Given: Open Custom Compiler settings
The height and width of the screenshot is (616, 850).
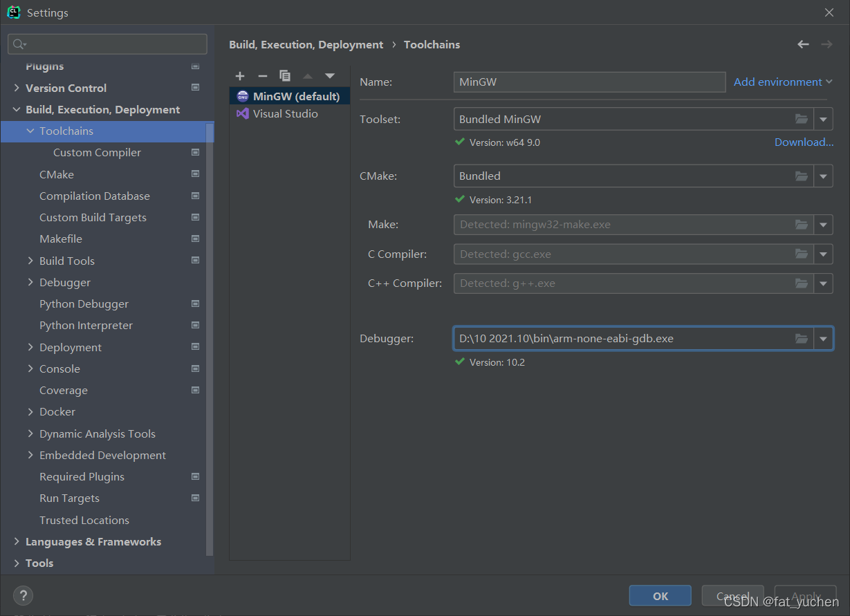Looking at the screenshot, I should coord(97,152).
